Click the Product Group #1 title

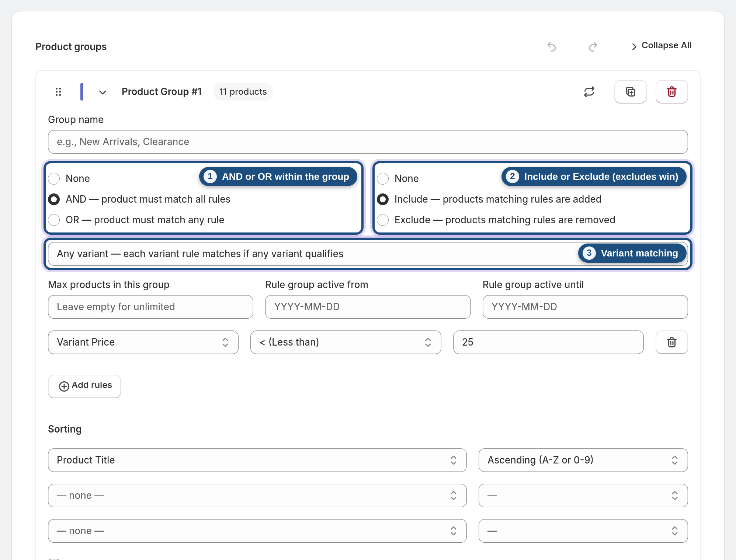click(x=162, y=92)
